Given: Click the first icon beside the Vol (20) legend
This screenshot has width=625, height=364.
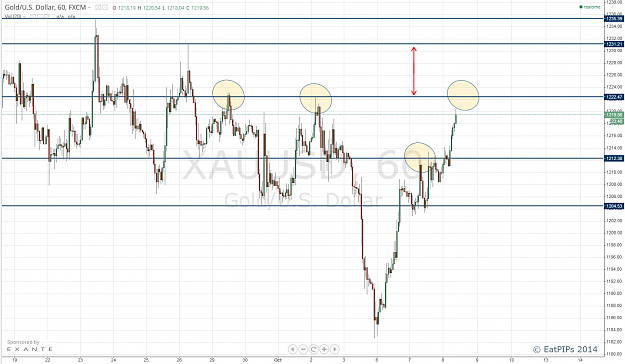Looking at the screenshot, I should (x=33, y=16).
